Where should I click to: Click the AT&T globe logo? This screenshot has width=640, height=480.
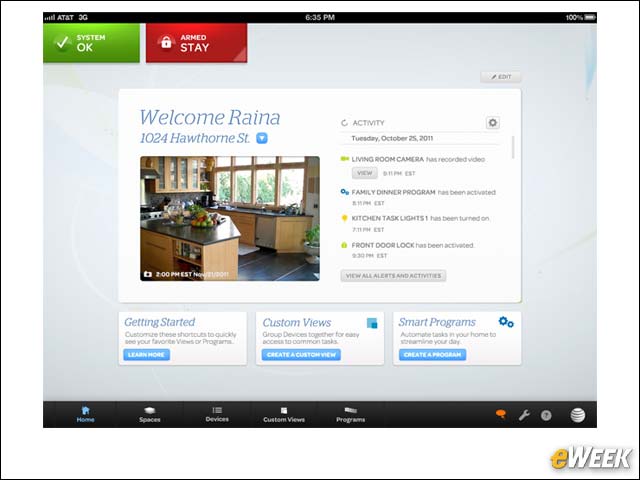578,415
